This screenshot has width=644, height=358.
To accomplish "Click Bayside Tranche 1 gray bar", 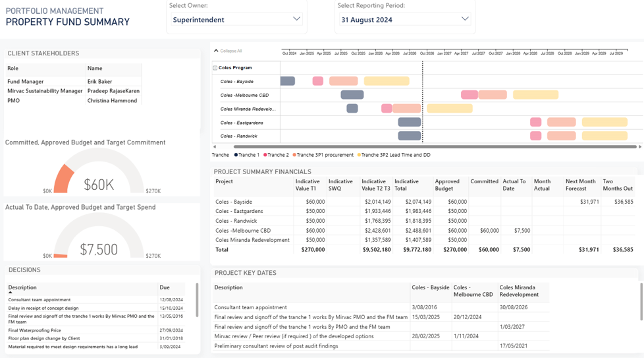I will tap(288, 81).
